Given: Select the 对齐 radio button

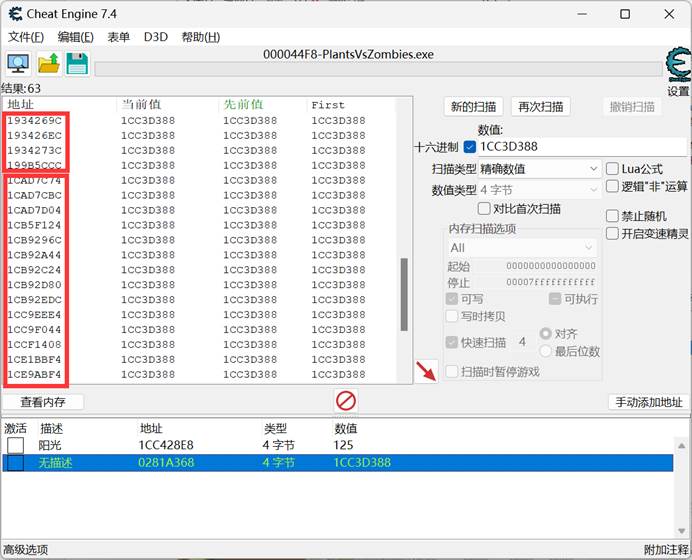Looking at the screenshot, I should coord(546,334).
